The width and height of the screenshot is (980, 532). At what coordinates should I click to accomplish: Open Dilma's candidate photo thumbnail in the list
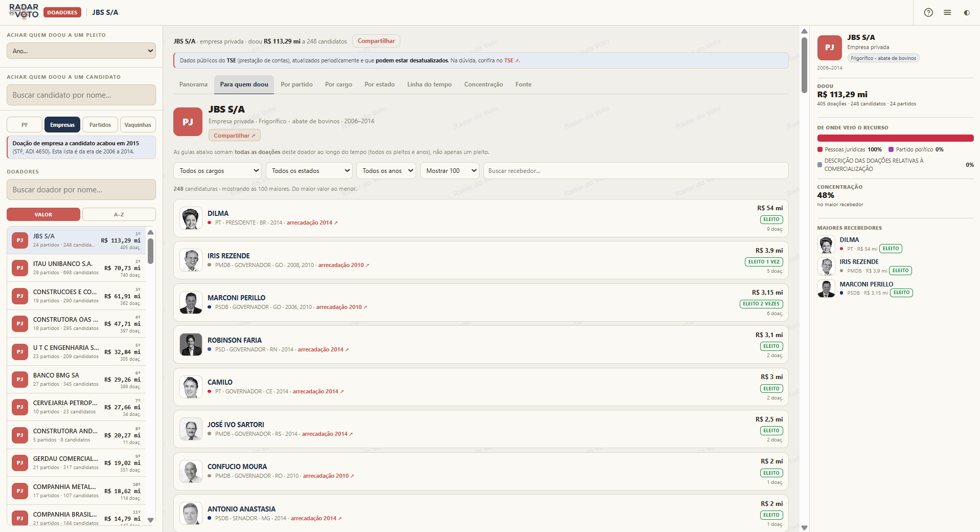[191, 218]
